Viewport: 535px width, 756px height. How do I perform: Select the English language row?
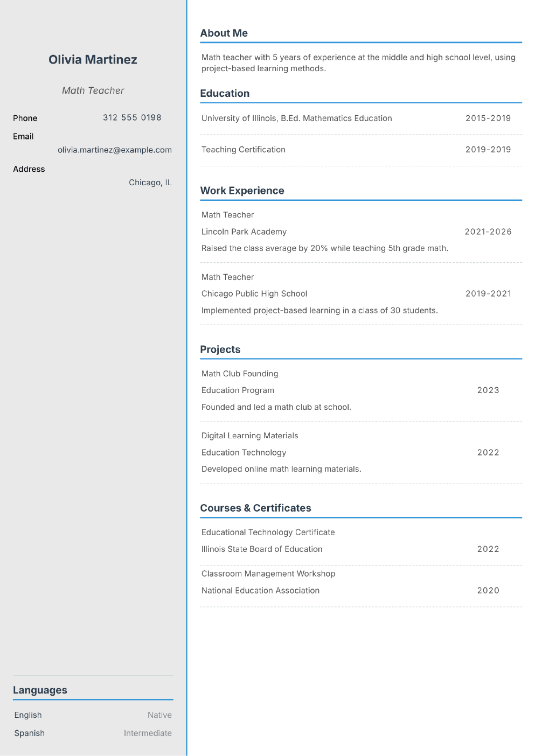click(x=93, y=715)
